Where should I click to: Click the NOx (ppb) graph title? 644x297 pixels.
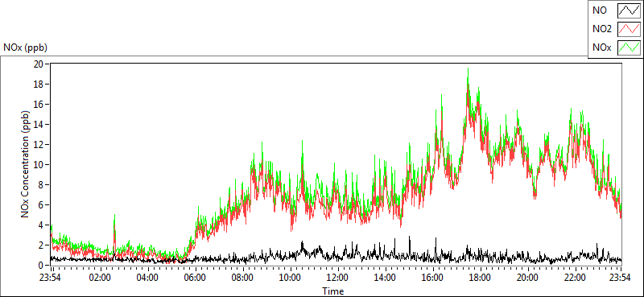point(26,47)
